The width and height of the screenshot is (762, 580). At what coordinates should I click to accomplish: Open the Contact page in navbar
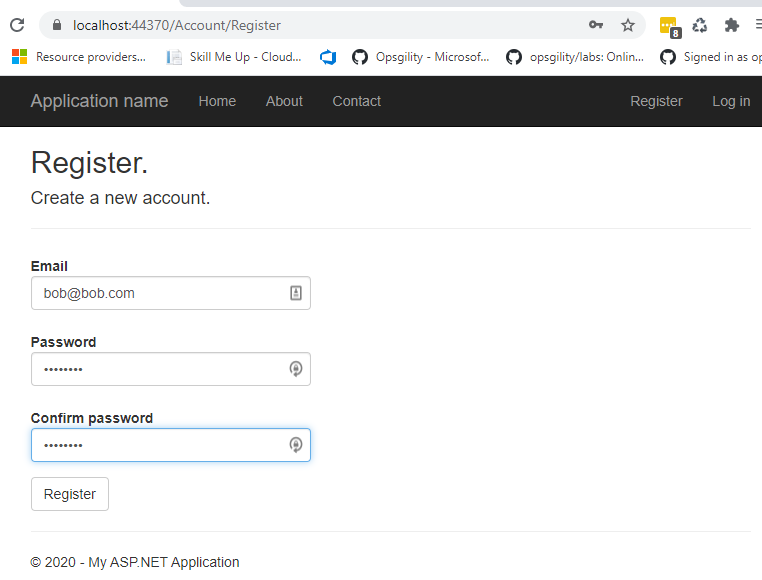coord(357,101)
